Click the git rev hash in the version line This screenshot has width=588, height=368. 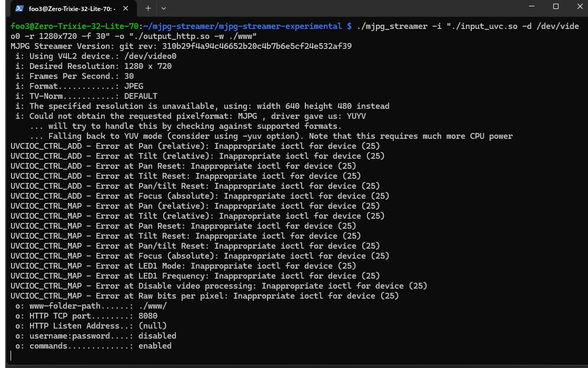[x=257, y=46]
